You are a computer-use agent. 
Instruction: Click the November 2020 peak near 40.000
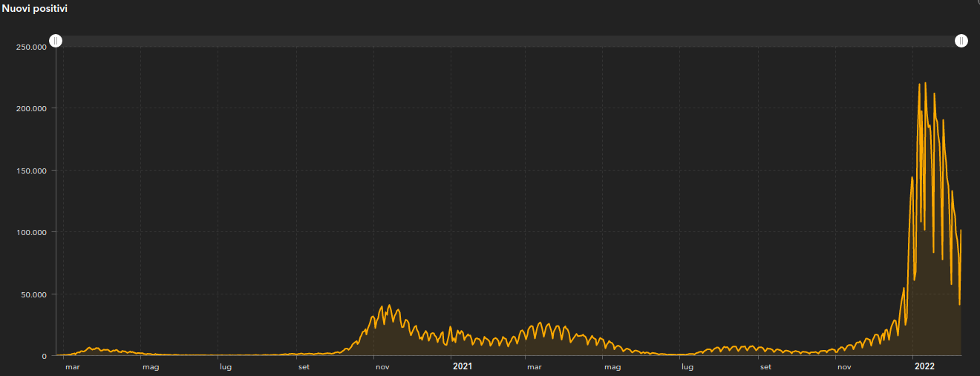389,306
